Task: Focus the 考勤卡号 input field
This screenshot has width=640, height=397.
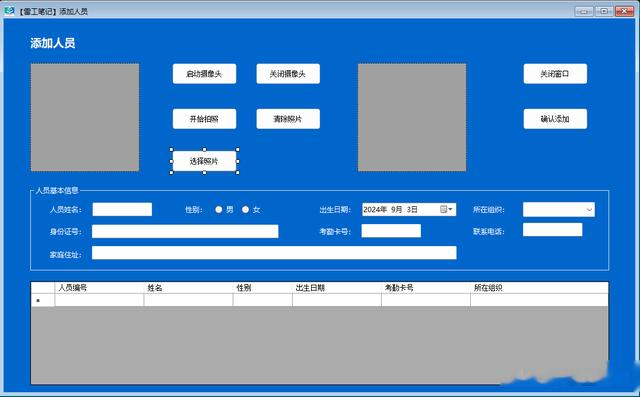Action: (x=391, y=231)
